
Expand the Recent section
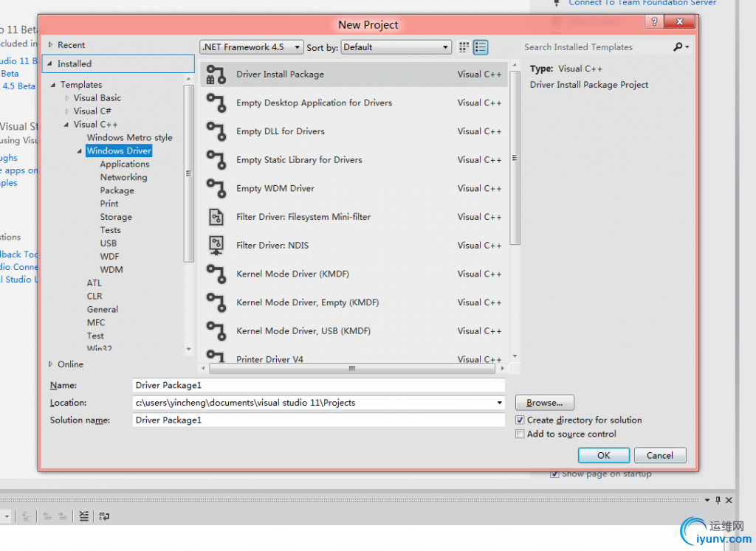coord(50,45)
